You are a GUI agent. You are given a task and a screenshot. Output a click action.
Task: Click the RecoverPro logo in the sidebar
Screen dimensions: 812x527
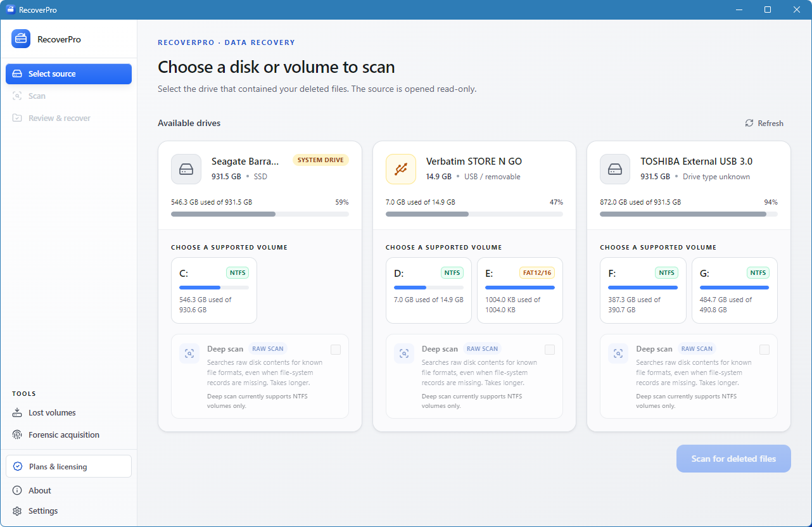pos(21,39)
